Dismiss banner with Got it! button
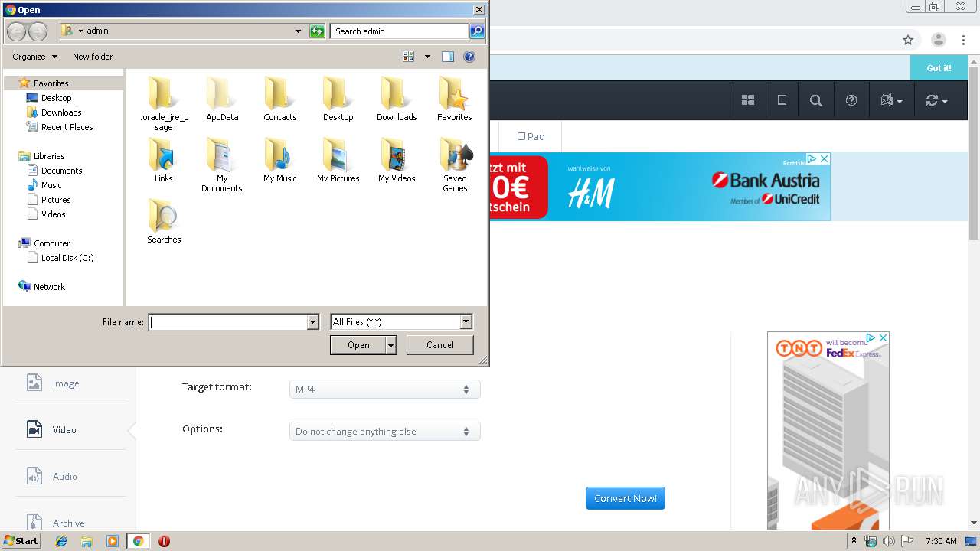980x551 pixels. [939, 68]
